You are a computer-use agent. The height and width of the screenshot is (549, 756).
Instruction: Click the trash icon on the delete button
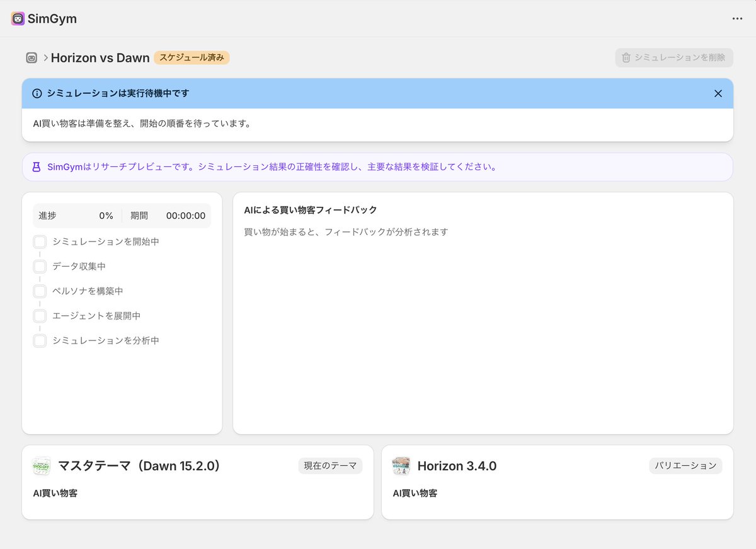[626, 57]
